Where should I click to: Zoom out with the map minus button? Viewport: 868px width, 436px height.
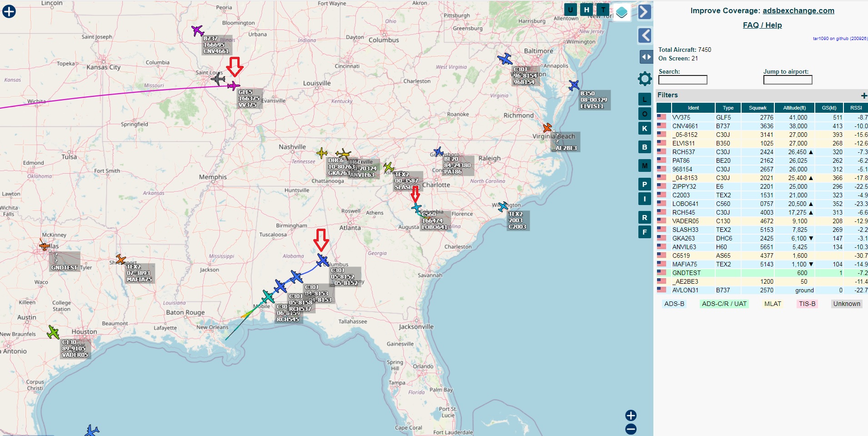click(631, 429)
